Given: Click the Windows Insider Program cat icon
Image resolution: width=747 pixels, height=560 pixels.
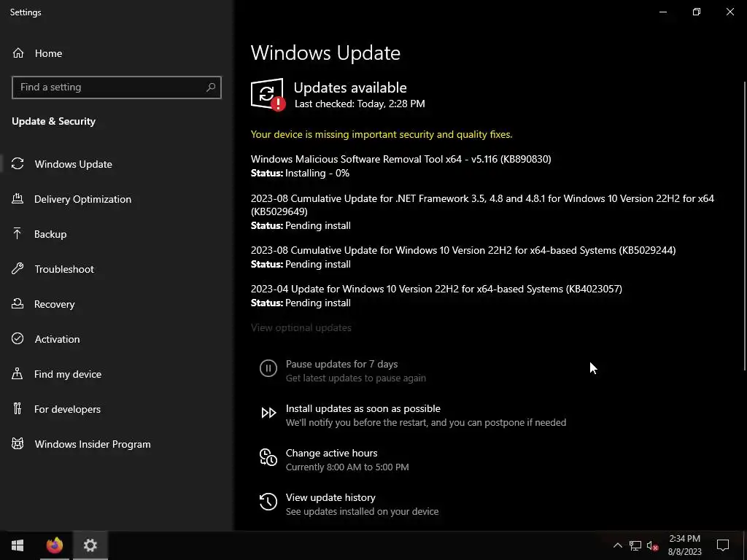Looking at the screenshot, I should 18,444.
